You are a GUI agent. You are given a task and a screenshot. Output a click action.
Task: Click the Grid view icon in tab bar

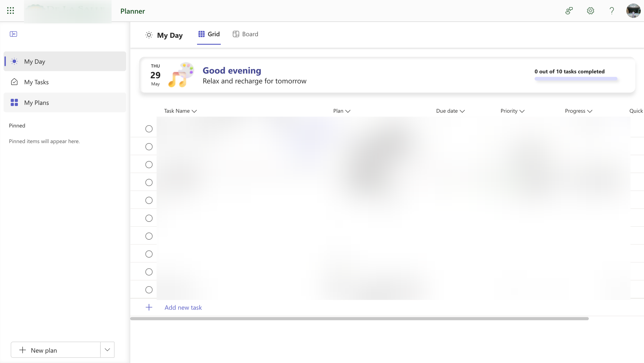click(201, 34)
